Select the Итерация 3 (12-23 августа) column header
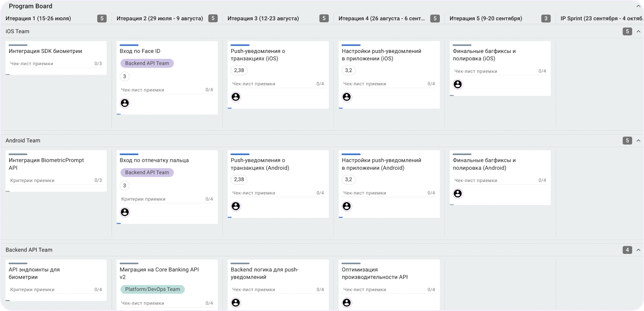 [263, 18]
